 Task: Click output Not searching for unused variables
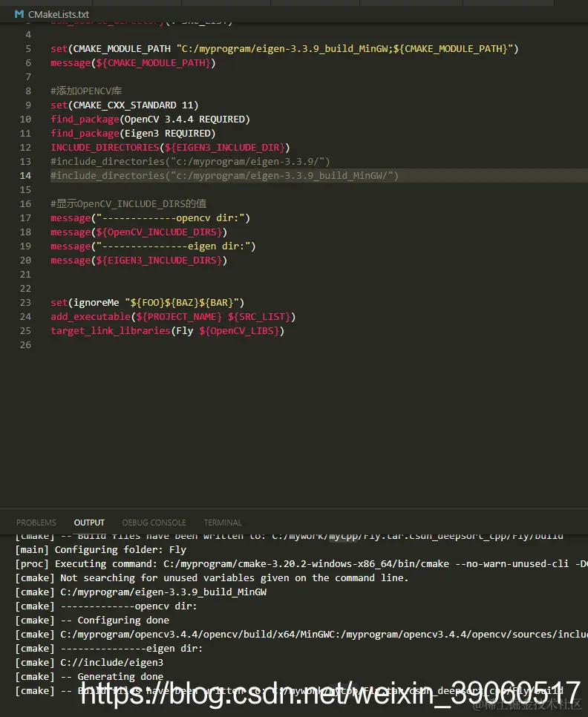click(x=212, y=578)
